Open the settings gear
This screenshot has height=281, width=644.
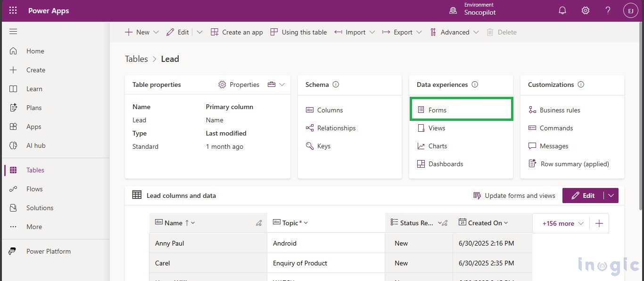tap(585, 10)
